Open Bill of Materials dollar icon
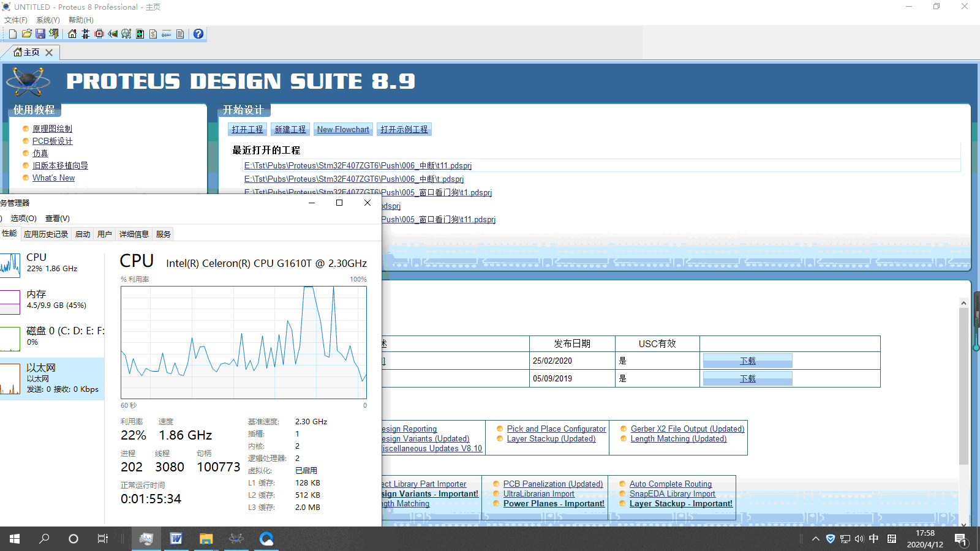This screenshot has height=551, width=980. [x=153, y=34]
